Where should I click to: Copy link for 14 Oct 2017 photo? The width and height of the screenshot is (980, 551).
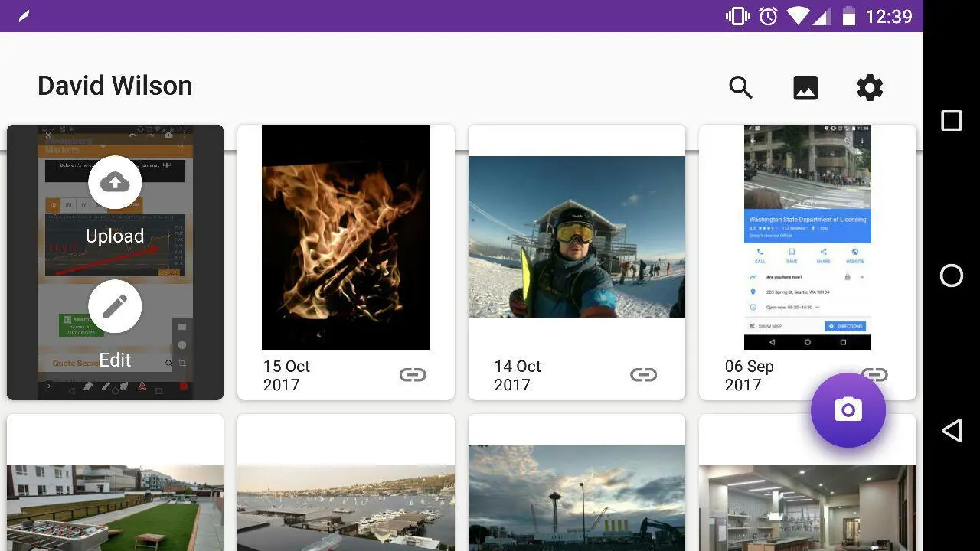643,374
